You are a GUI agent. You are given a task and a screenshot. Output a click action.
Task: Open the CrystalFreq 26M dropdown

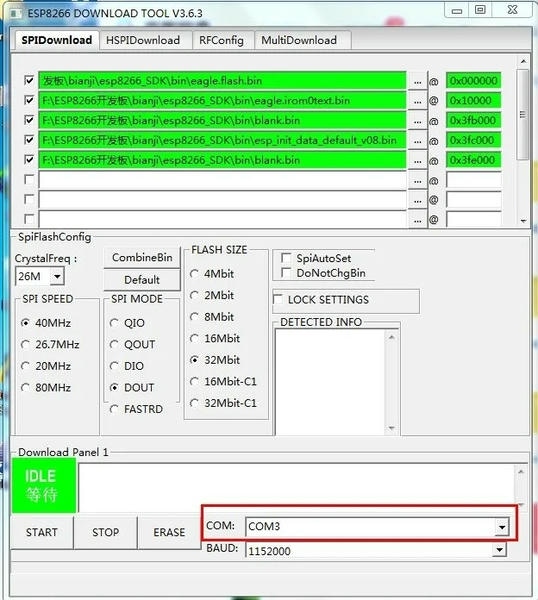point(57,276)
